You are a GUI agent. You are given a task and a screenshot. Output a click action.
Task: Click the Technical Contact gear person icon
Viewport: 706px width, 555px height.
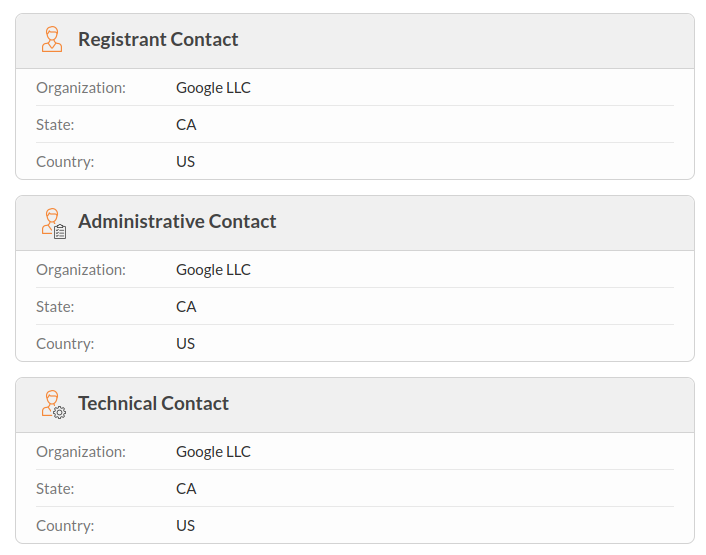pos(54,404)
